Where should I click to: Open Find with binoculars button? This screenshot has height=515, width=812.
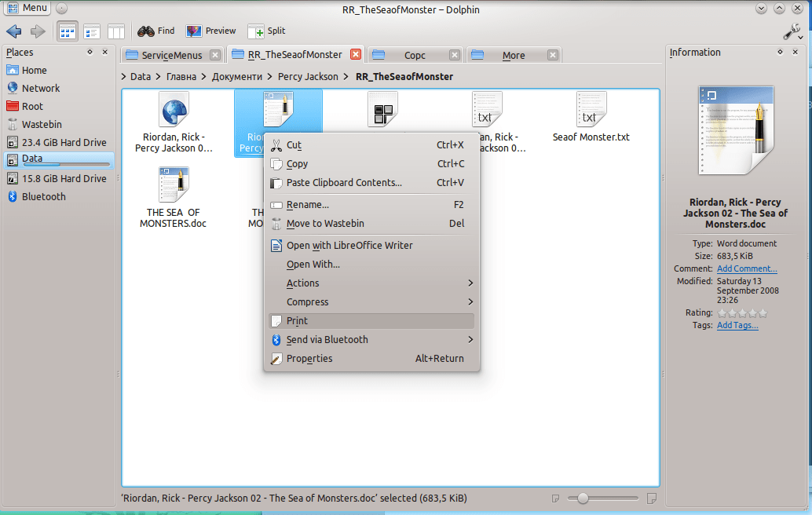(x=155, y=31)
